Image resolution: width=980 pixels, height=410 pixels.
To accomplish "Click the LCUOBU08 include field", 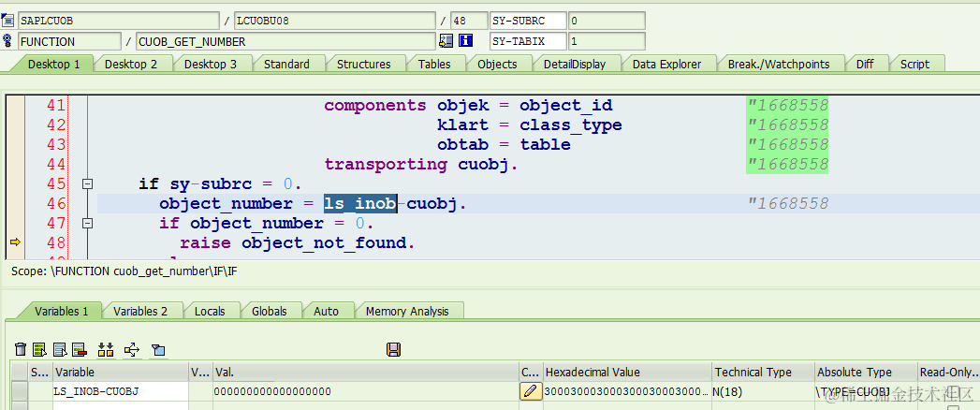I will click(335, 21).
